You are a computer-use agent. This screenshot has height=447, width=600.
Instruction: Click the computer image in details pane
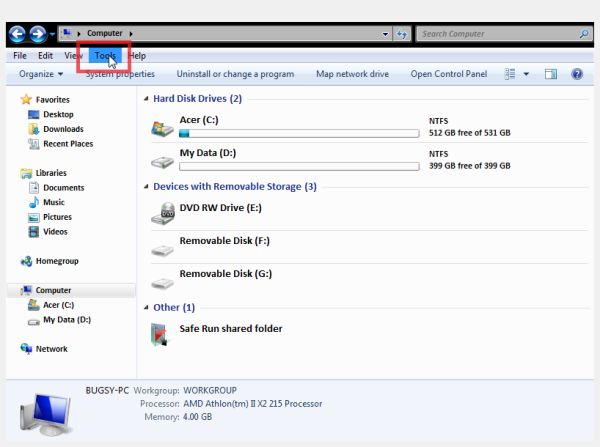(46, 414)
